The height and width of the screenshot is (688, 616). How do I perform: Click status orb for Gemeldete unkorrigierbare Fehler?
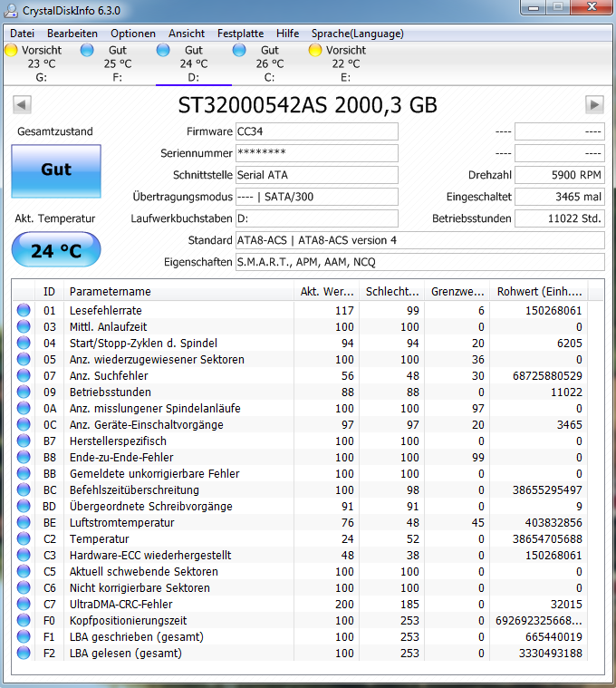pos(24,473)
